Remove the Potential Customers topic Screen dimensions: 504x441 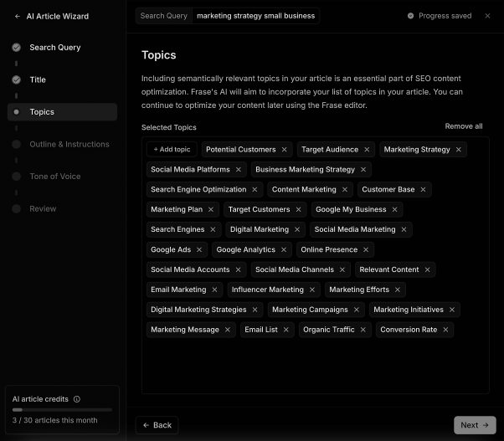coord(284,150)
